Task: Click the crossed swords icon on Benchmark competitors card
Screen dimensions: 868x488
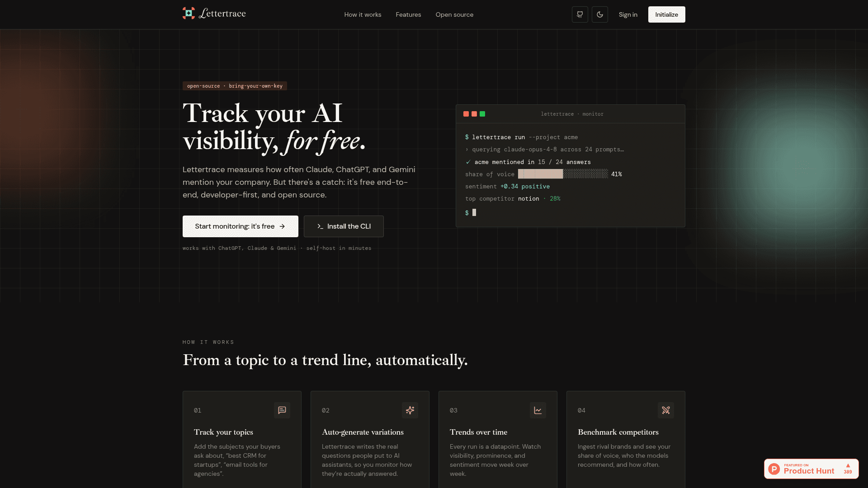Action: click(666, 410)
